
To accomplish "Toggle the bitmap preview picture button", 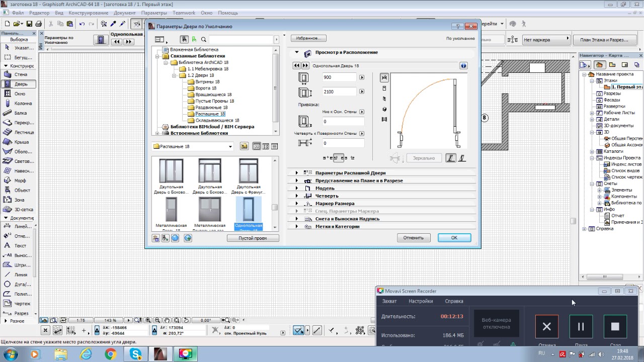I will pyautogui.click(x=384, y=120).
